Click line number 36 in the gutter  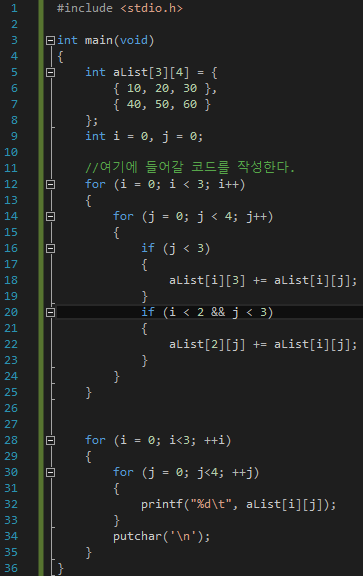coord(11,568)
